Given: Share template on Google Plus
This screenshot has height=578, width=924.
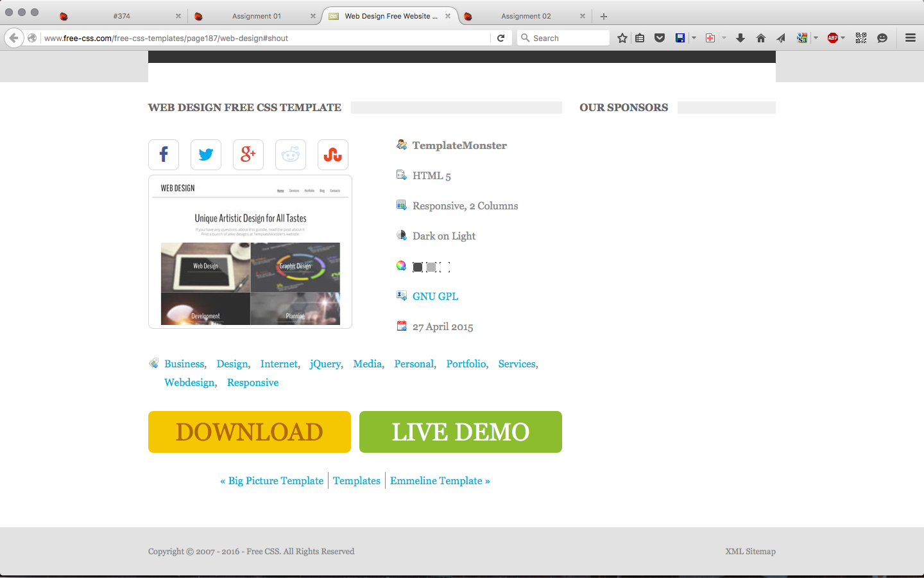Looking at the screenshot, I should (x=248, y=155).
